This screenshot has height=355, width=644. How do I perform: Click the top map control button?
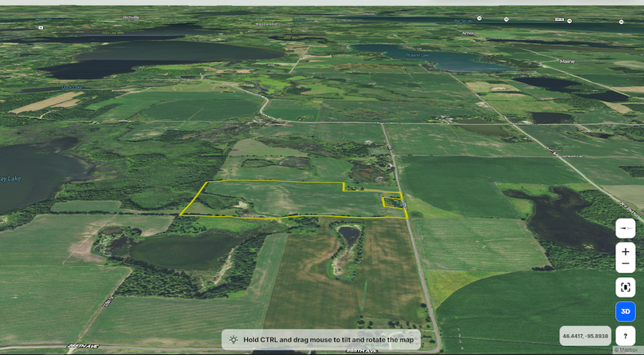click(626, 228)
